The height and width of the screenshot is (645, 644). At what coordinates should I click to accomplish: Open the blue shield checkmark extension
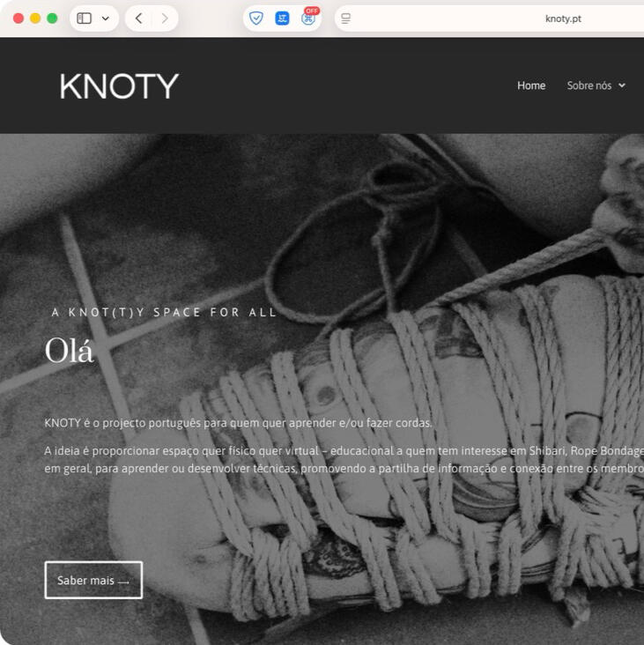tap(255, 19)
